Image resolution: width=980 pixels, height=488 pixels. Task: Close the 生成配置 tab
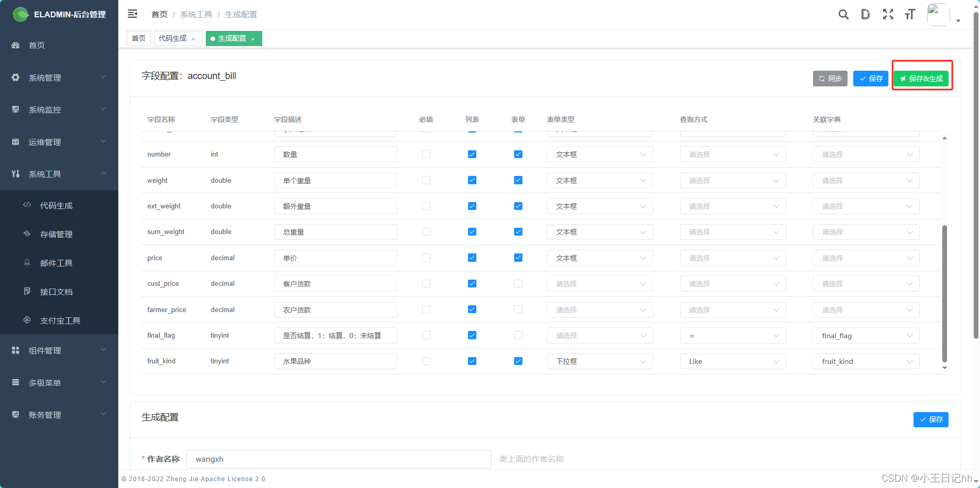pos(253,39)
